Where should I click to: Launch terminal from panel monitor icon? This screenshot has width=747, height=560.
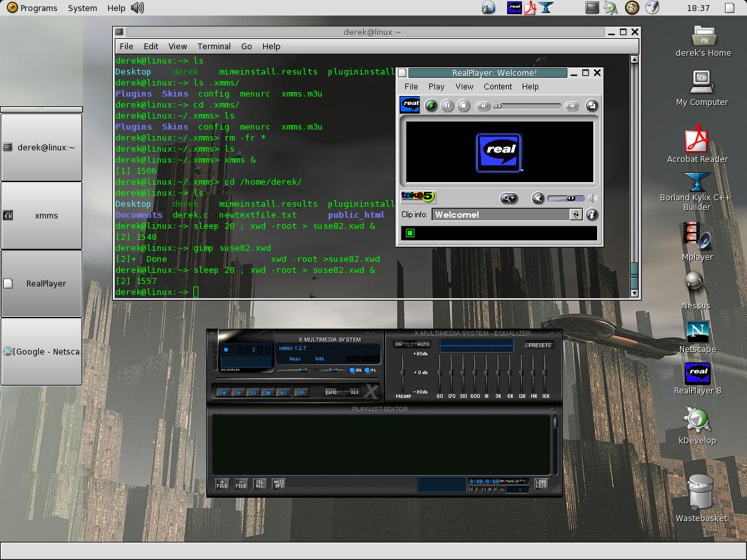click(x=591, y=7)
